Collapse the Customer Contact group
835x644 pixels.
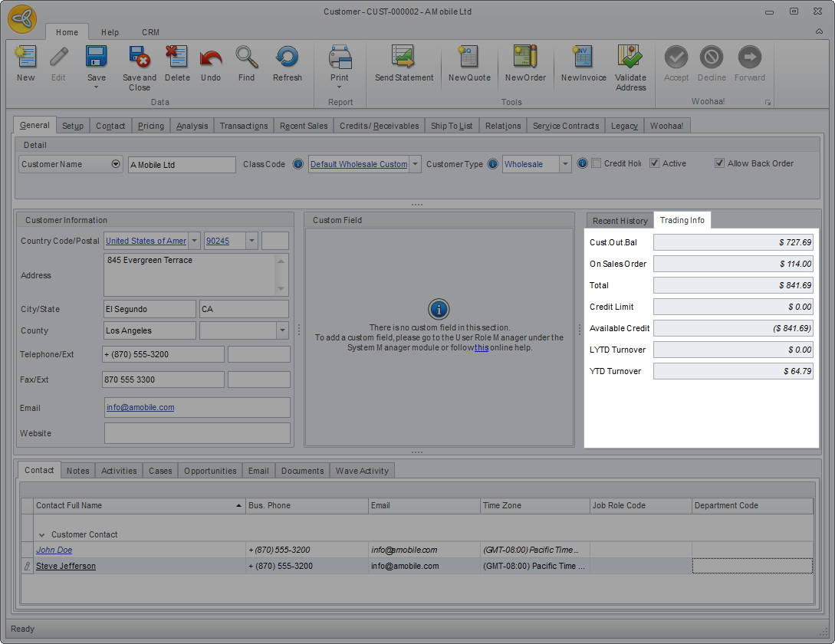[44, 534]
